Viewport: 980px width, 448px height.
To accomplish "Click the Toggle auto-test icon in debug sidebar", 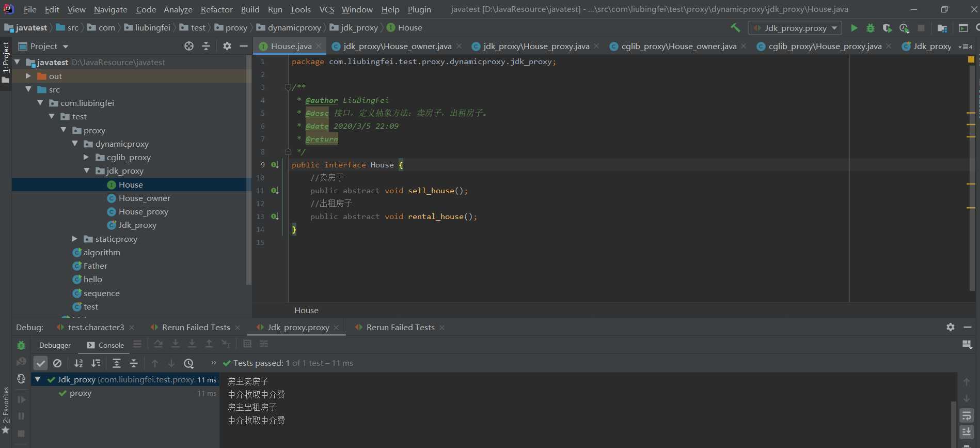I will [x=21, y=379].
